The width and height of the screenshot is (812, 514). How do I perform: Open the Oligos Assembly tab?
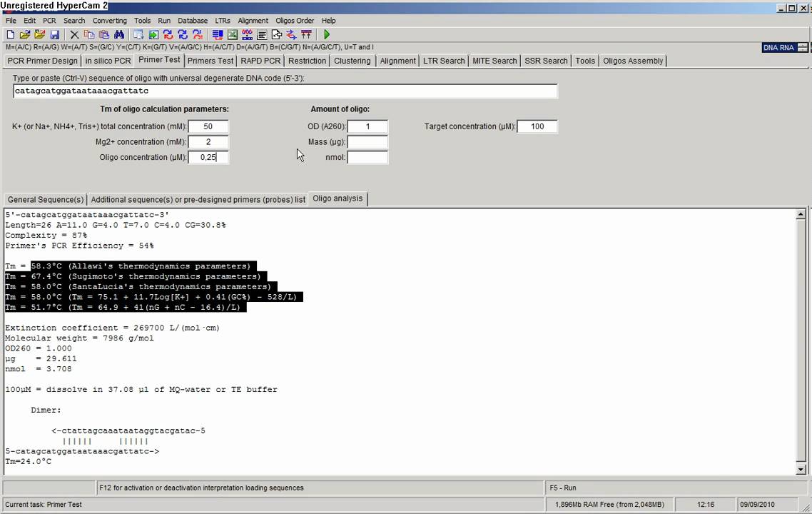633,61
